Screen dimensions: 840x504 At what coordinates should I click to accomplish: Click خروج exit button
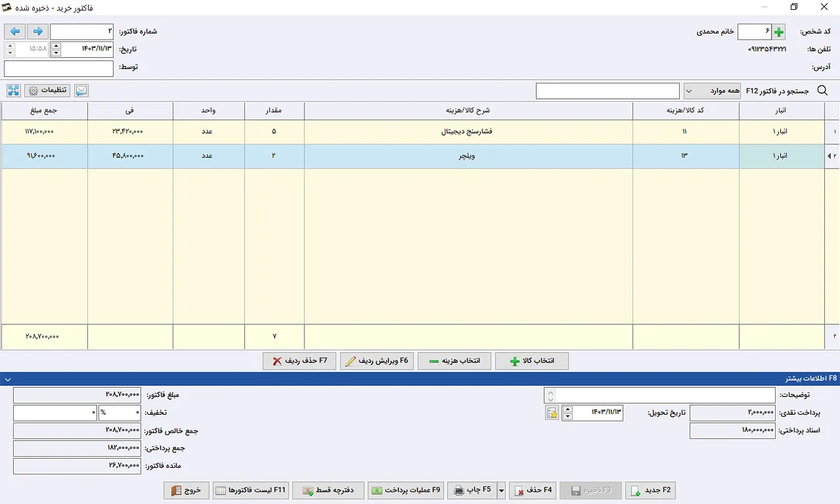pos(186,490)
